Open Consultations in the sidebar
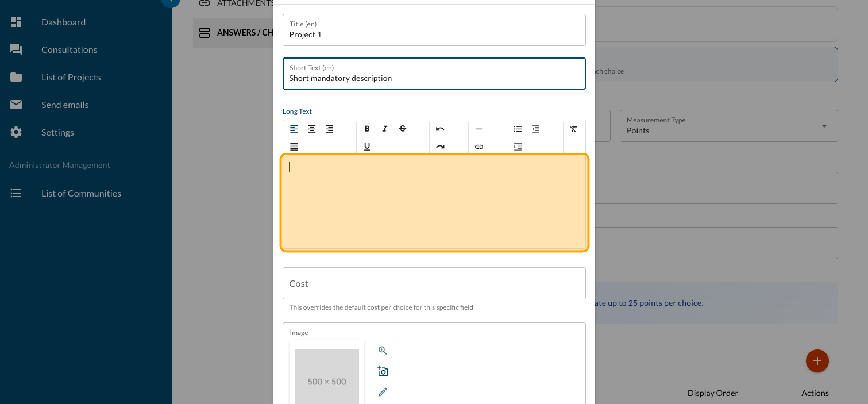868x404 pixels. pos(69,49)
